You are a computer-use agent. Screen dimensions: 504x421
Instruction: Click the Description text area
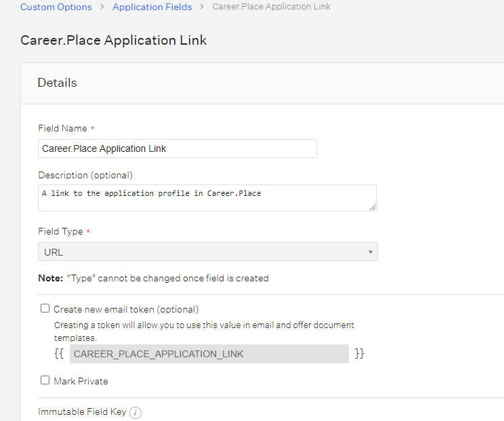(x=207, y=198)
